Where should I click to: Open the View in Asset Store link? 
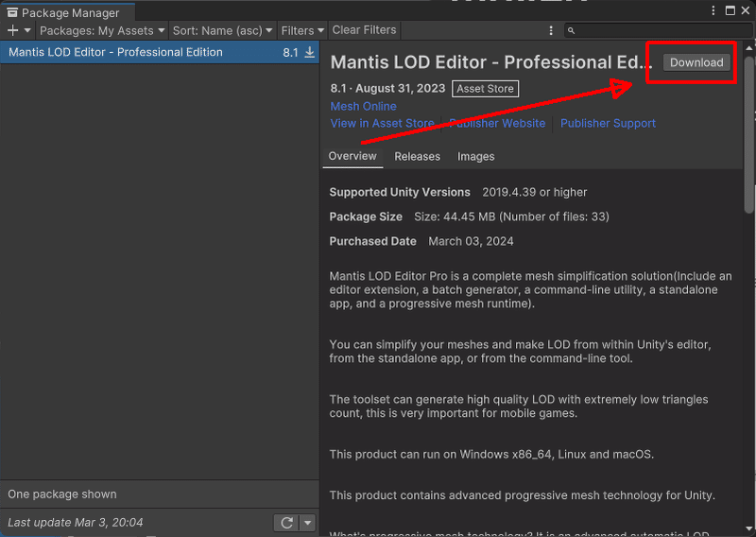click(x=382, y=124)
